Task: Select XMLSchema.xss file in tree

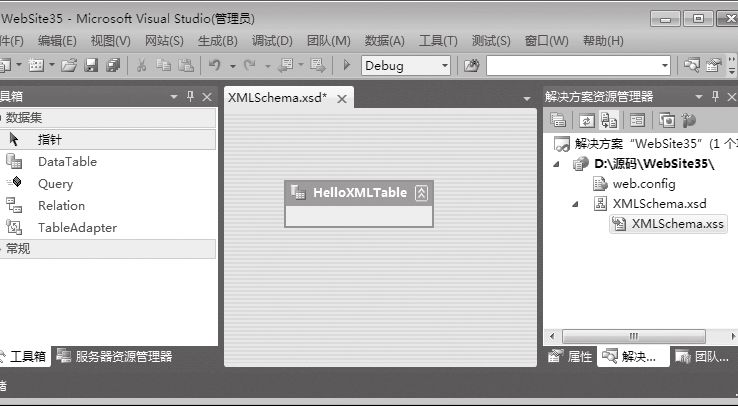Action: [x=677, y=224]
